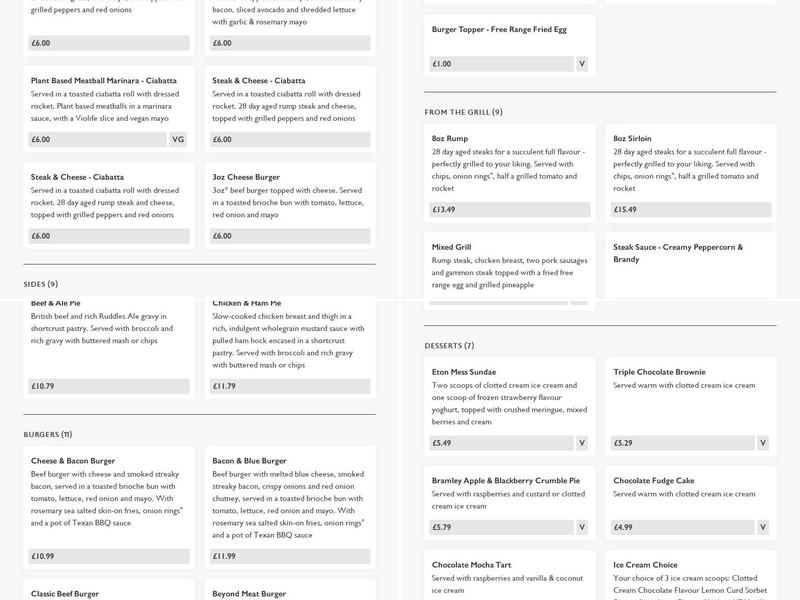Viewport: 800px width, 600px height.
Task: Click the V badge on Chocolate Fudge Cake
Action: pos(763,527)
